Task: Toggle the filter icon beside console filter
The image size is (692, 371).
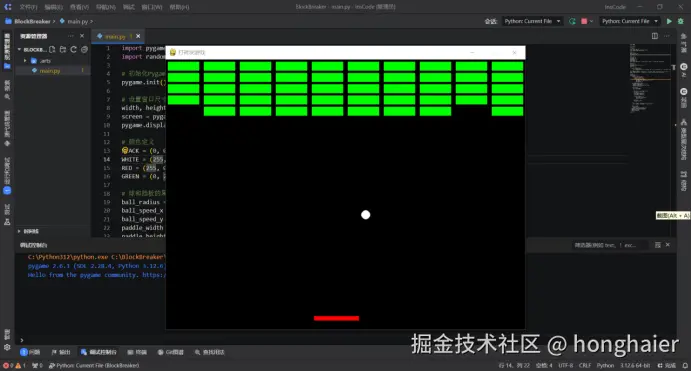Action: (x=658, y=245)
